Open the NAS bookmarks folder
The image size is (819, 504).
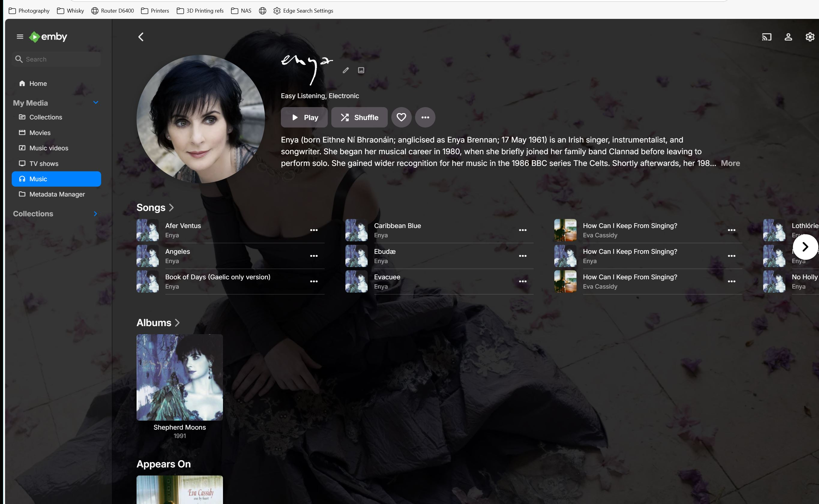pos(241,11)
